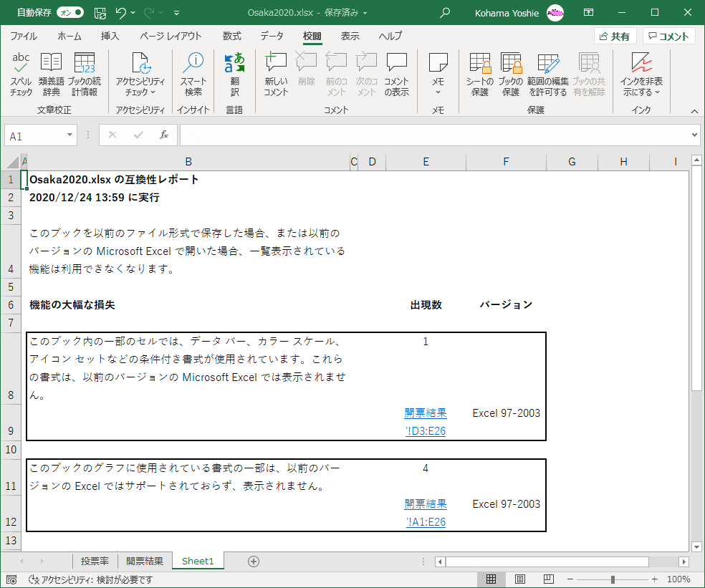Viewport: 705px width, 588px height.
Task: Toggle the 自動保存 autosave switch
Action: point(69,13)
